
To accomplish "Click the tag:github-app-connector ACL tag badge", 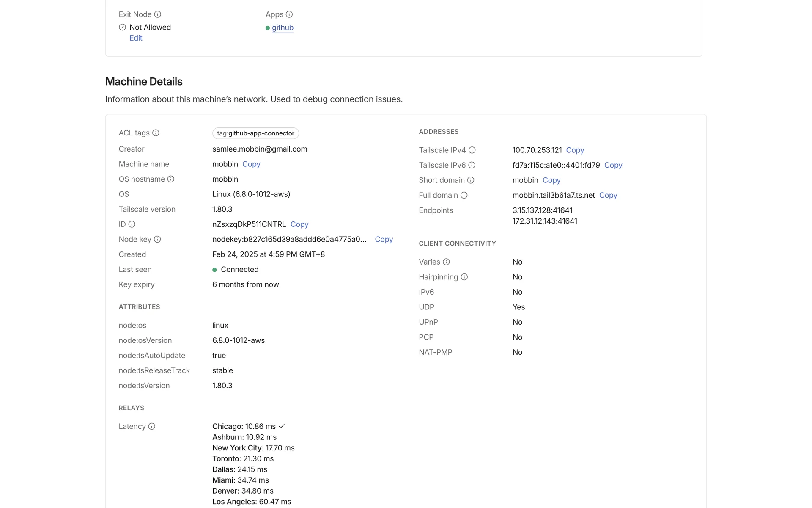I will pos(255,133).
